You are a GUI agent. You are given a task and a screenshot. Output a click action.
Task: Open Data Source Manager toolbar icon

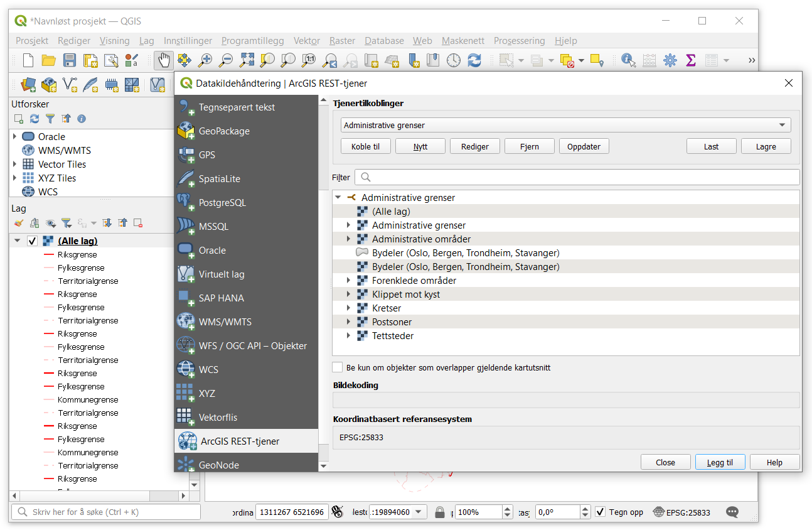(28, 84)
